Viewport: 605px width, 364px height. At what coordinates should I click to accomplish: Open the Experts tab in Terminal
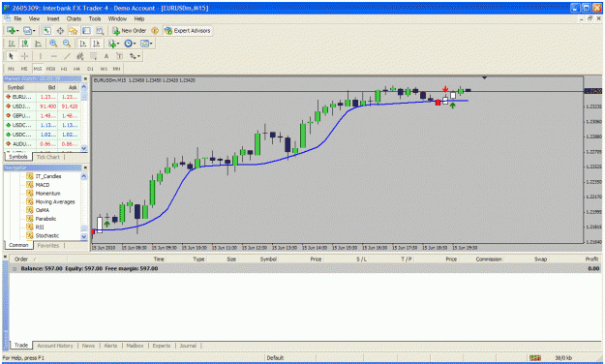point(162,346)
